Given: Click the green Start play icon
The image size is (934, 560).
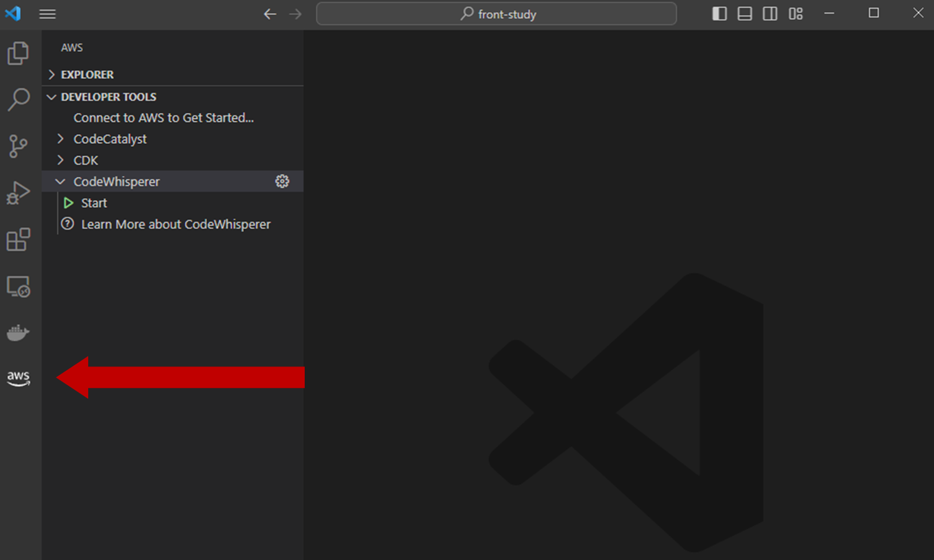Looking at the screenshot, I should coord(68,203).
